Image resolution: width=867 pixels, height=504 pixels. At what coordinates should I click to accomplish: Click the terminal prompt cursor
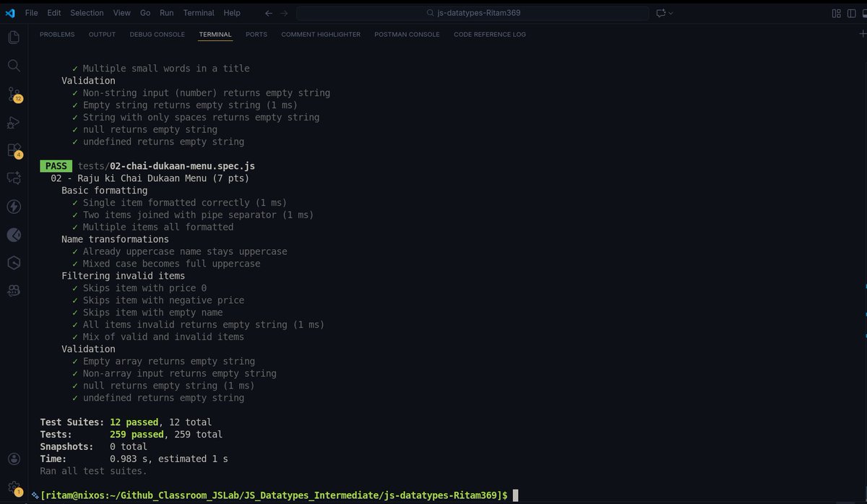pyautogui.click(x=515, y=495)
